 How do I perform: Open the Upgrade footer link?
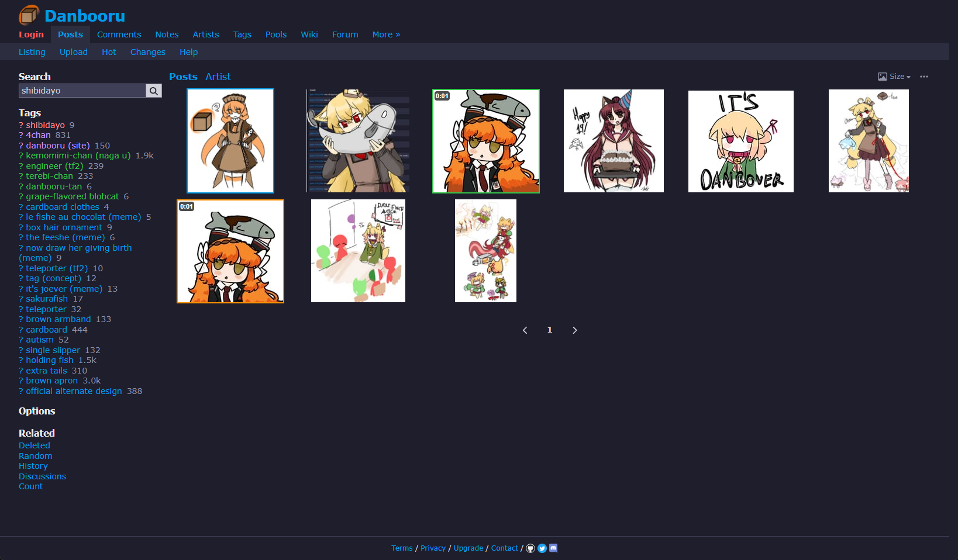pyautogui.click(x=468, y=548)
